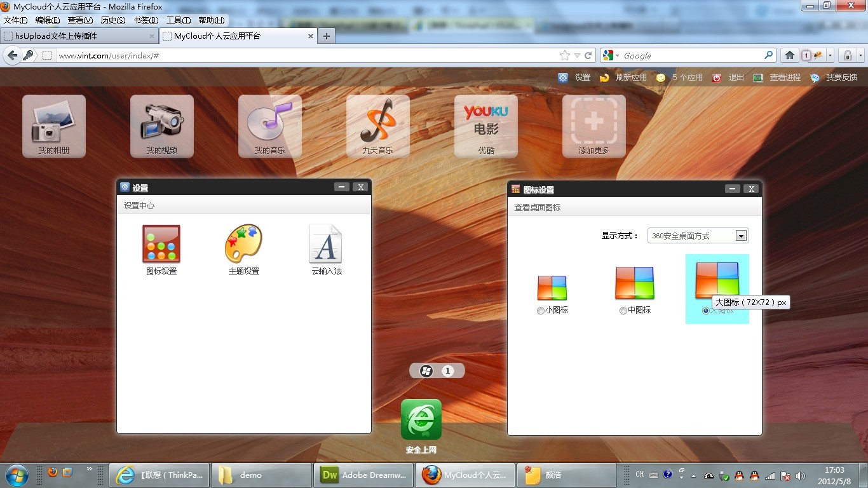Click the 添加更多 add more tile
The width and height of the screenshot is (868, 488).
594,126
